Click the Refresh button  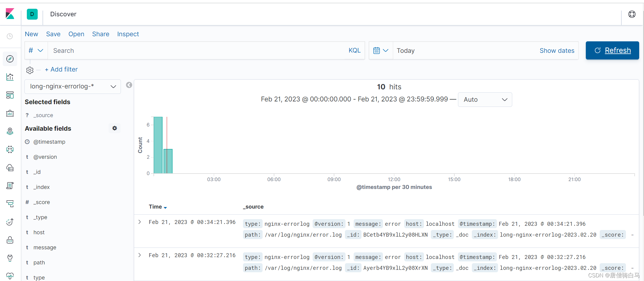tap(612, 50)
